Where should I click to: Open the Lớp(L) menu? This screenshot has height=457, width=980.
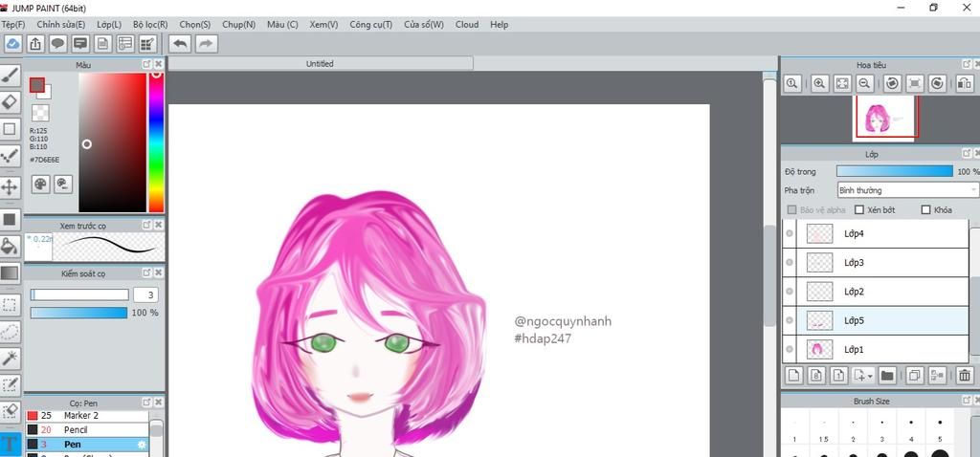click(x=109, y=24)
